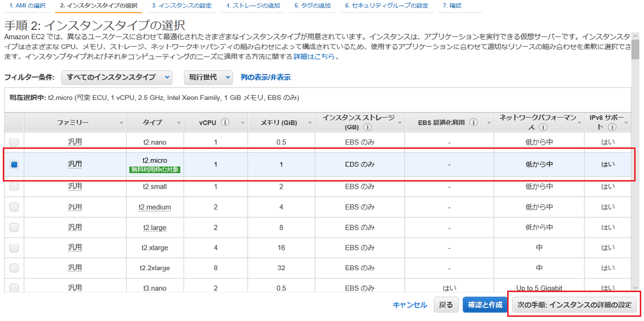644x321 pixels.
Task: Open IPv6 サポート column sort arrow
Action: tap(626, 123)
